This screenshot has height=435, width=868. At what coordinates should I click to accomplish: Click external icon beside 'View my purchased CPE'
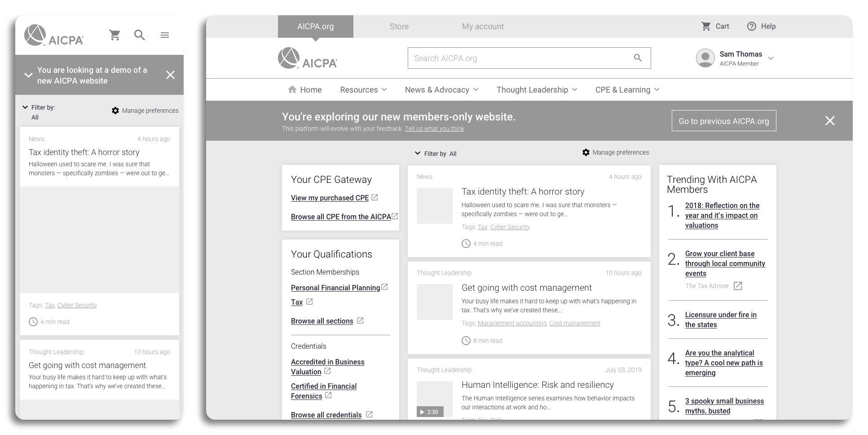375,197
